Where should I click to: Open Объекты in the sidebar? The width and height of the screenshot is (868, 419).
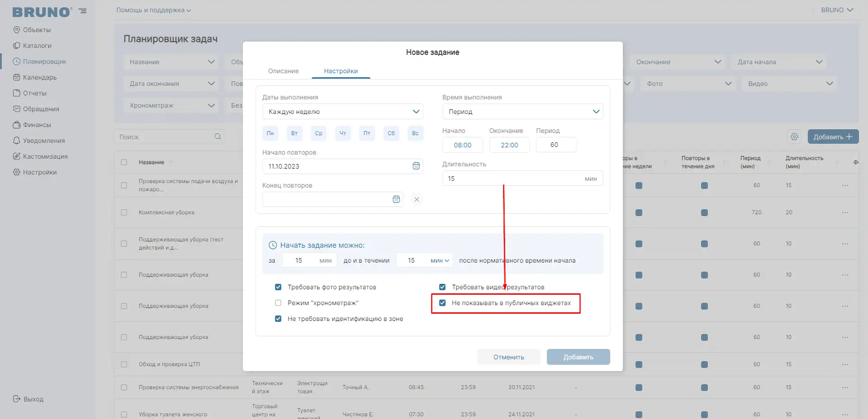(x=32, y=30)
